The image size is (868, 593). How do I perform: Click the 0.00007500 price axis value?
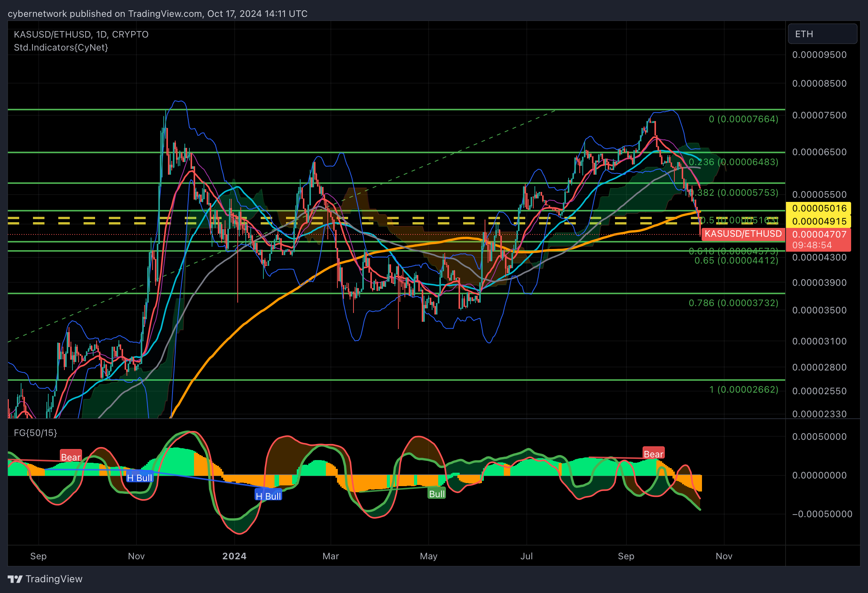[819, 115]
